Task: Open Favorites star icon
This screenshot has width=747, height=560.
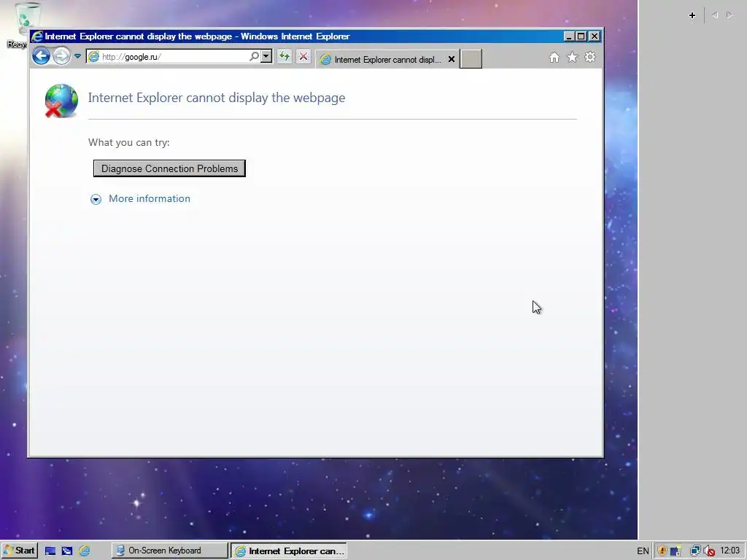Action: (x=572, y=58)
